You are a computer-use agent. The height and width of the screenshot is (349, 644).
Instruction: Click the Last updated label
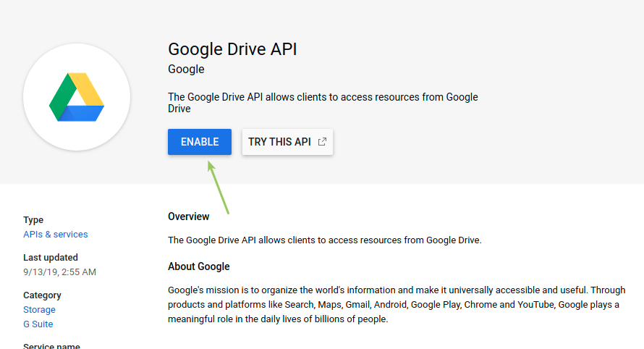(51, 257)
